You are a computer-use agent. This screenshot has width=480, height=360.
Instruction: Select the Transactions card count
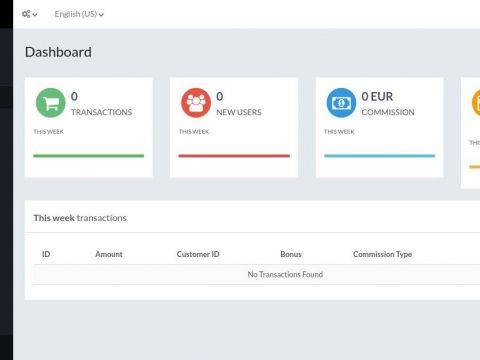pos(74,96)
